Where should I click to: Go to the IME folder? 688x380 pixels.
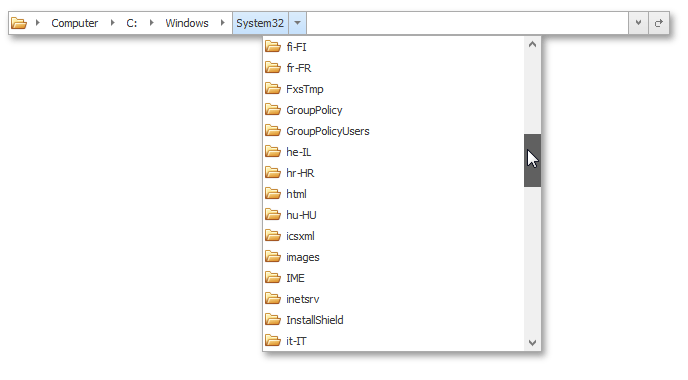pyautogui.click(x=393, y=278)
